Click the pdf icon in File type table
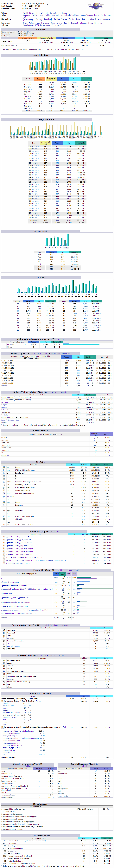 pos(3,491)
